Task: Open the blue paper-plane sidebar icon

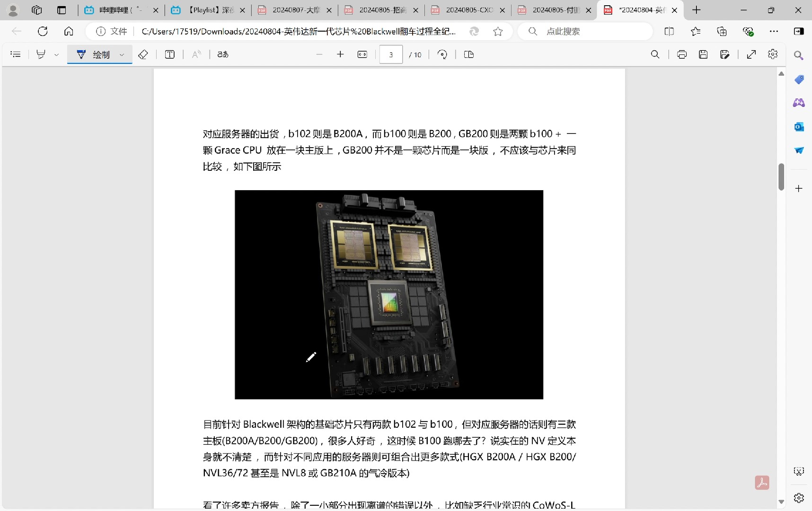Action: [799, 150]
